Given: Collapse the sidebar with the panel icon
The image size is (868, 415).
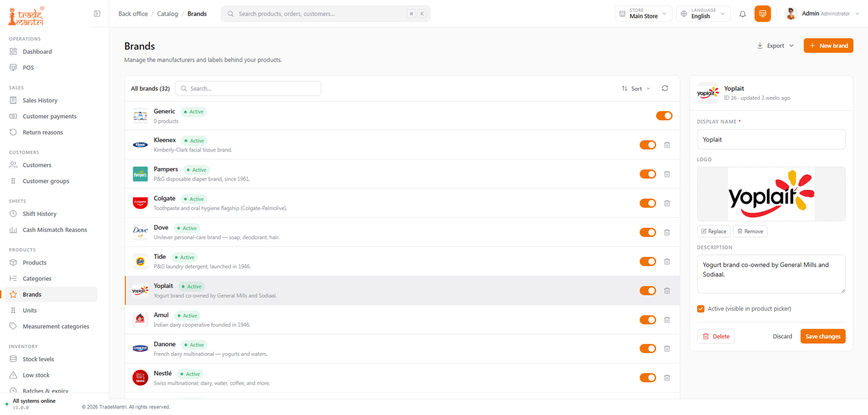Looking at the screenshot, I should [97, 14].
